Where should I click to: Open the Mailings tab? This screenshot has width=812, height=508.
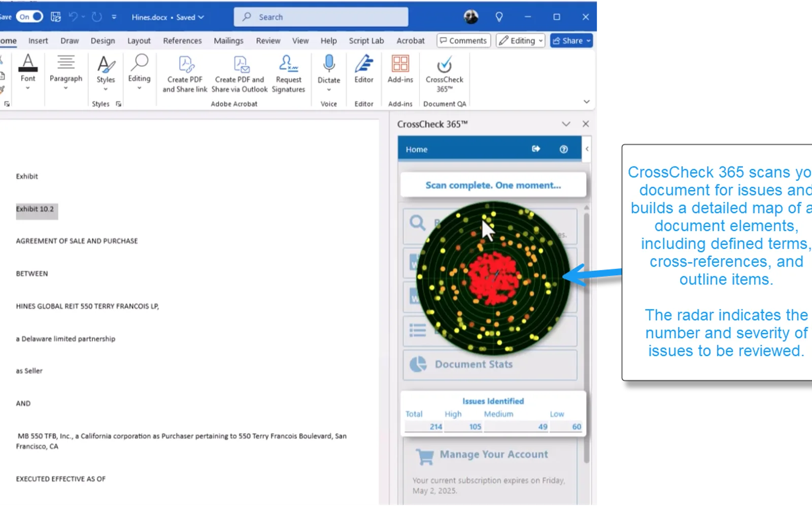228,41
